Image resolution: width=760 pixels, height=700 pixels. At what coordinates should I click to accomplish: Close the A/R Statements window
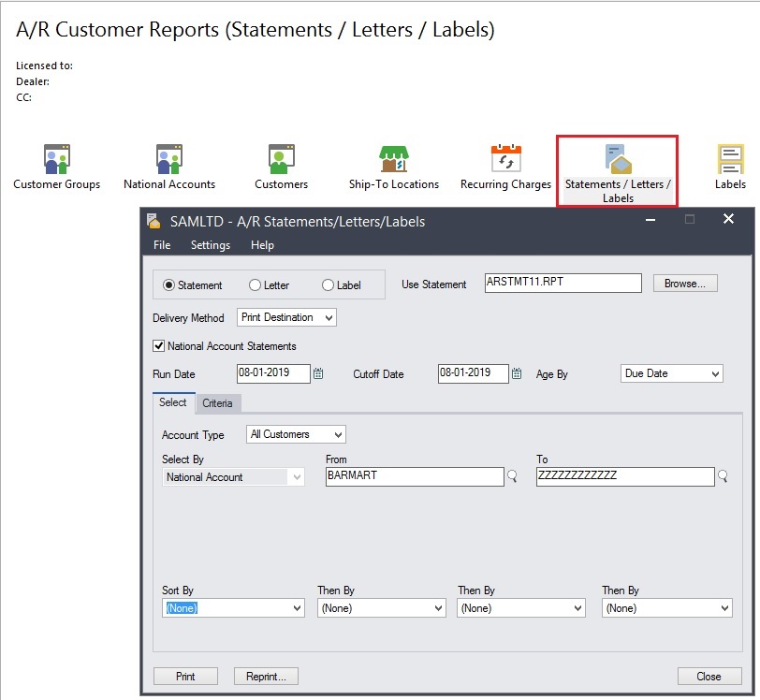[728, 219]
